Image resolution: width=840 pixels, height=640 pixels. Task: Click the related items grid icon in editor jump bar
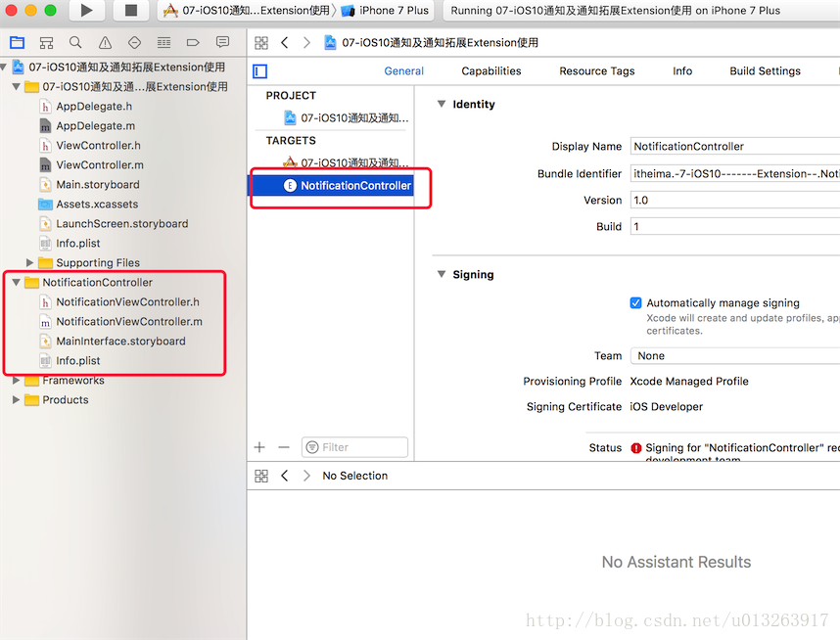pyautogui.click(x=261, y=43)
